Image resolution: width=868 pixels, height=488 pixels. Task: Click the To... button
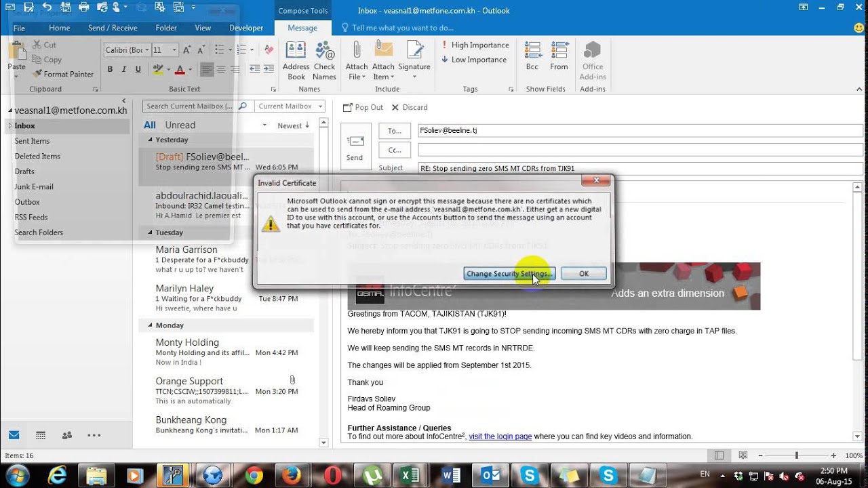point(395,131)
